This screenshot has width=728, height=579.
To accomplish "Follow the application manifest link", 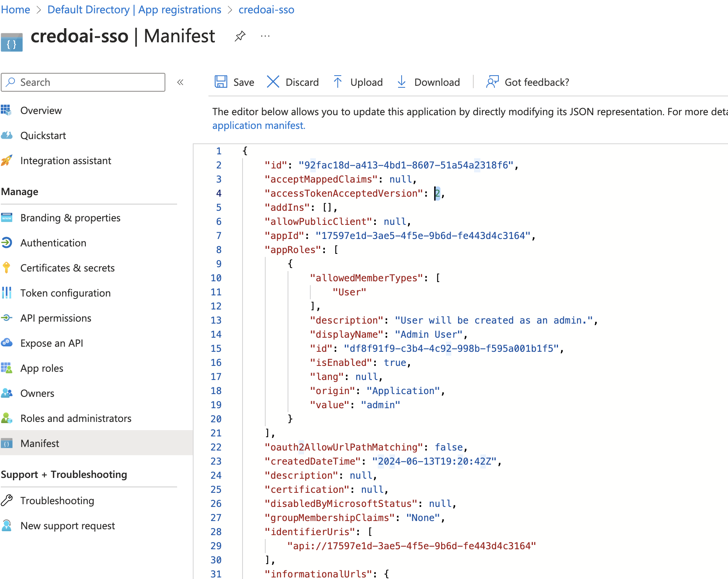I will tap(259, 125).
